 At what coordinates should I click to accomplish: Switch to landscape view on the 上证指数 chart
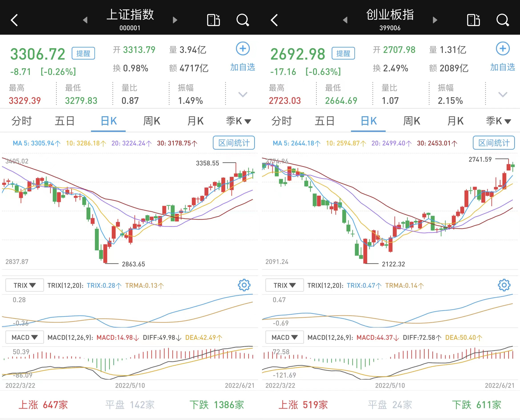coord(213,20)
